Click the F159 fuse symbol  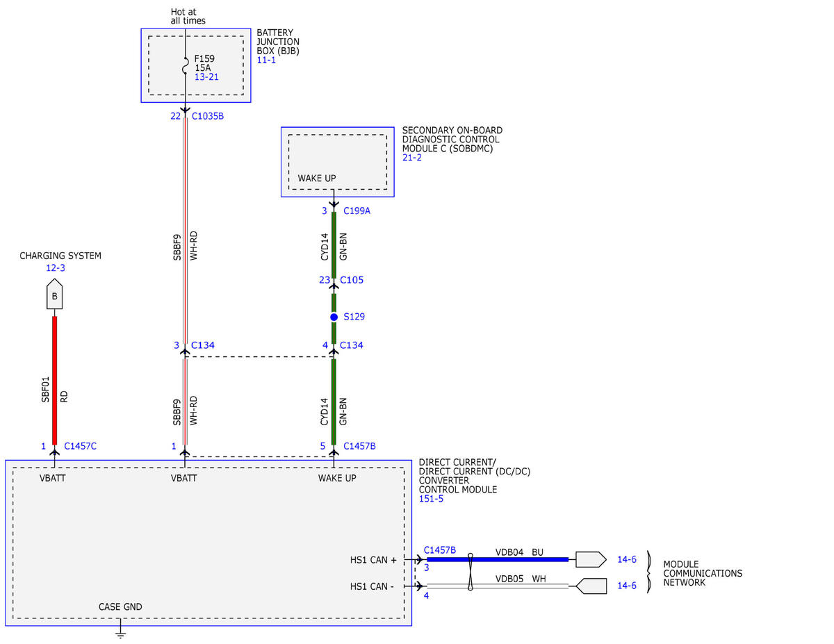point(186,67)
